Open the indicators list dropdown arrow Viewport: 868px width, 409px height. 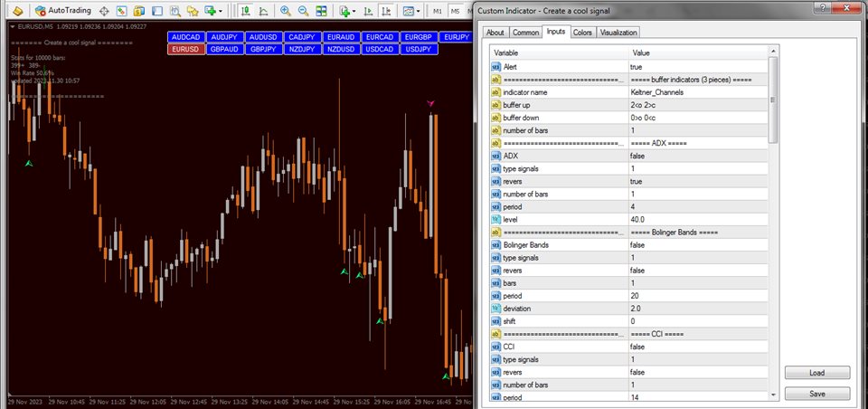[354, 11]
